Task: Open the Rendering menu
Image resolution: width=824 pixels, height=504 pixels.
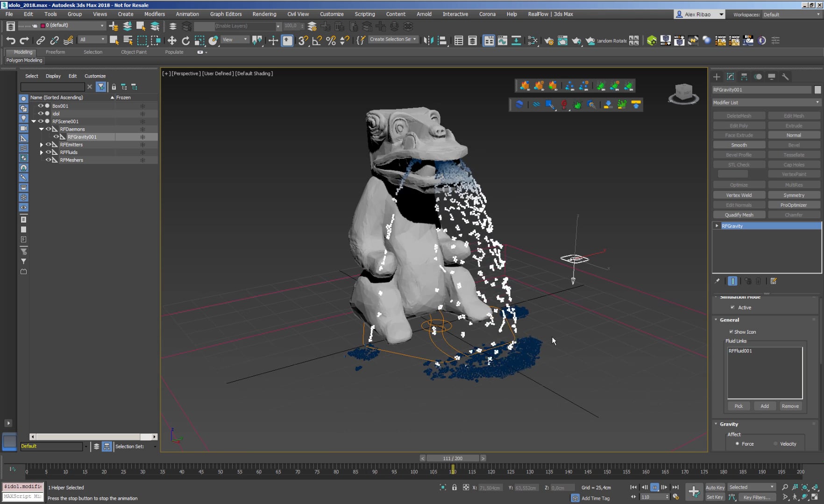Action: click(264, 14)
